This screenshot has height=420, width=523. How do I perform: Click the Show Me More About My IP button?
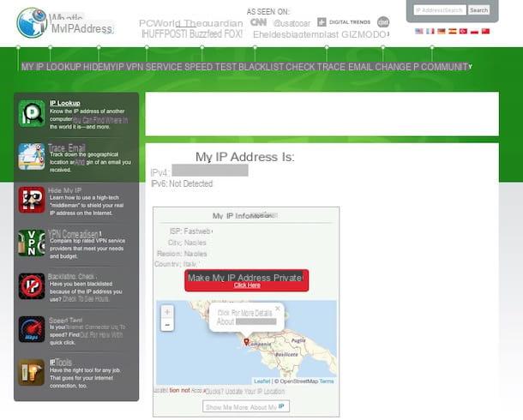(x=246, y=406)
